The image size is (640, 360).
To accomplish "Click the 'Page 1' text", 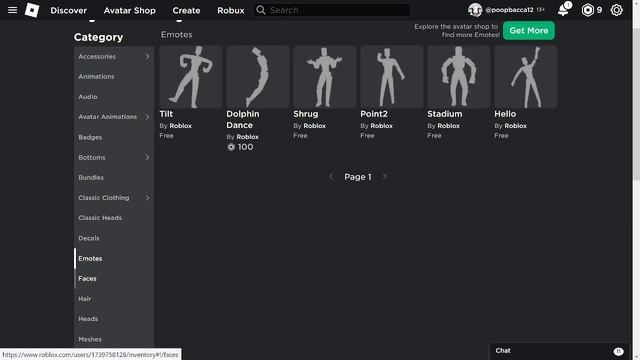I will point(358,177).
